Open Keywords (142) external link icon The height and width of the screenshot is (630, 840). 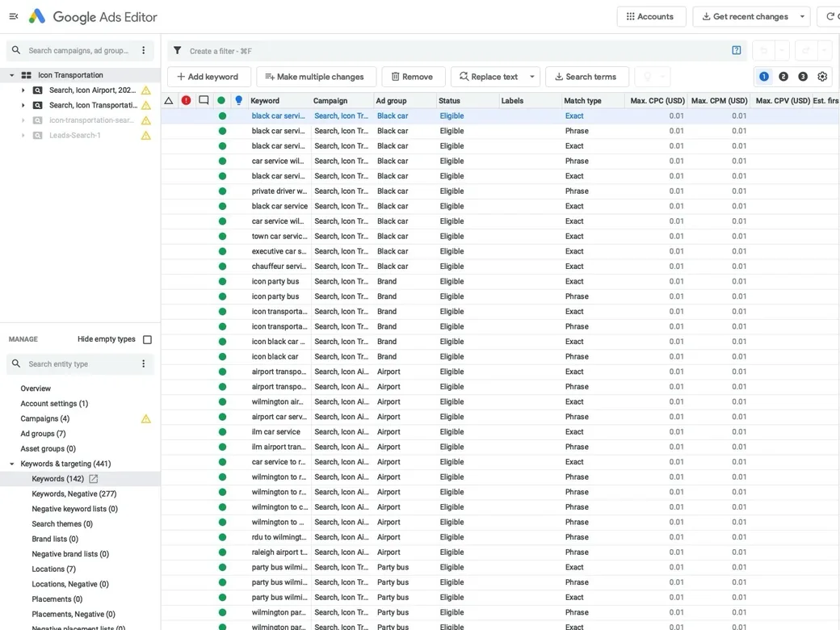click(x=93, y=479)
